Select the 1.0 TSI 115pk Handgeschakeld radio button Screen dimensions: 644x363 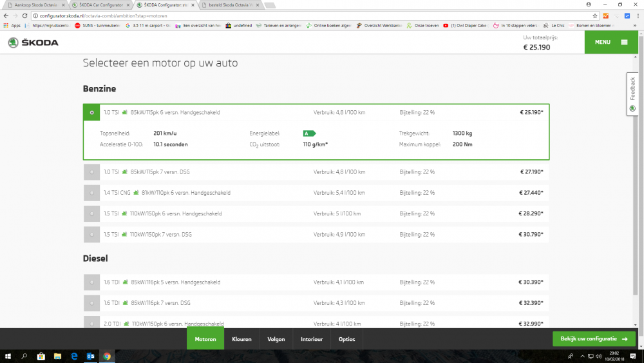91,112
